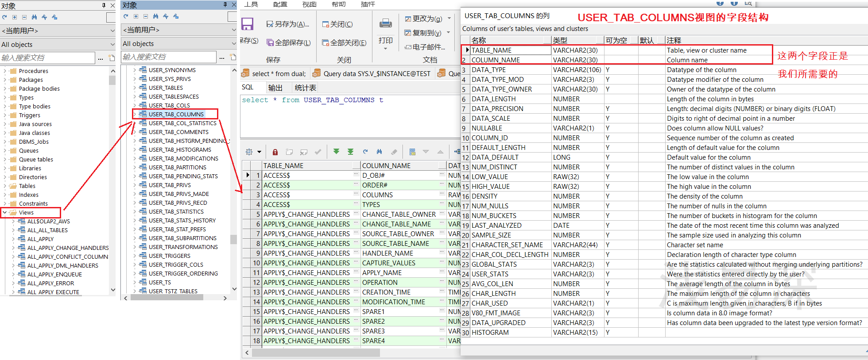Click expand-all plus icon in left objects panel

tap(15, 17)
